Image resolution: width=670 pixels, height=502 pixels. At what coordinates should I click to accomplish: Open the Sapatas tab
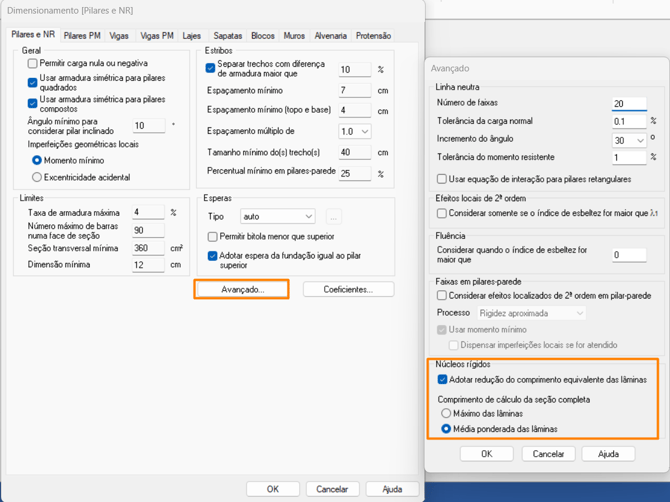(227, 36)
